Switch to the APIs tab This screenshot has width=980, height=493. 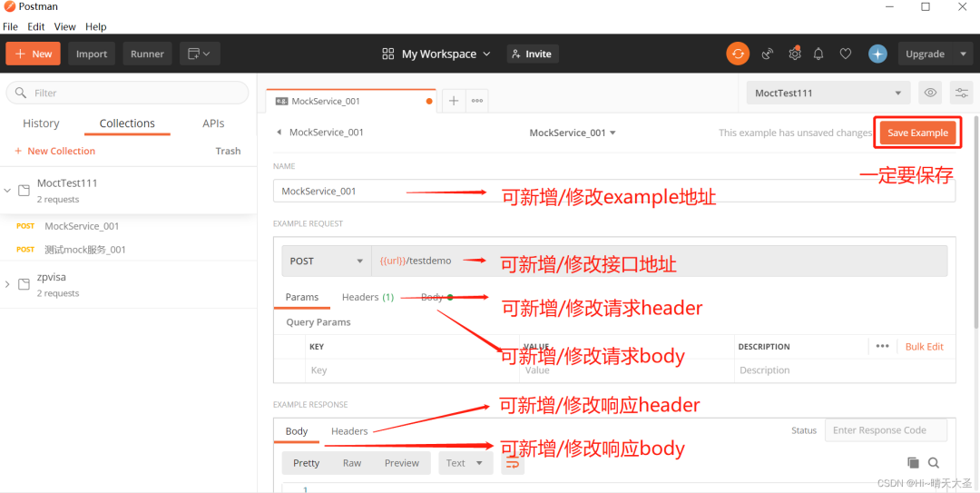(213, 123)
